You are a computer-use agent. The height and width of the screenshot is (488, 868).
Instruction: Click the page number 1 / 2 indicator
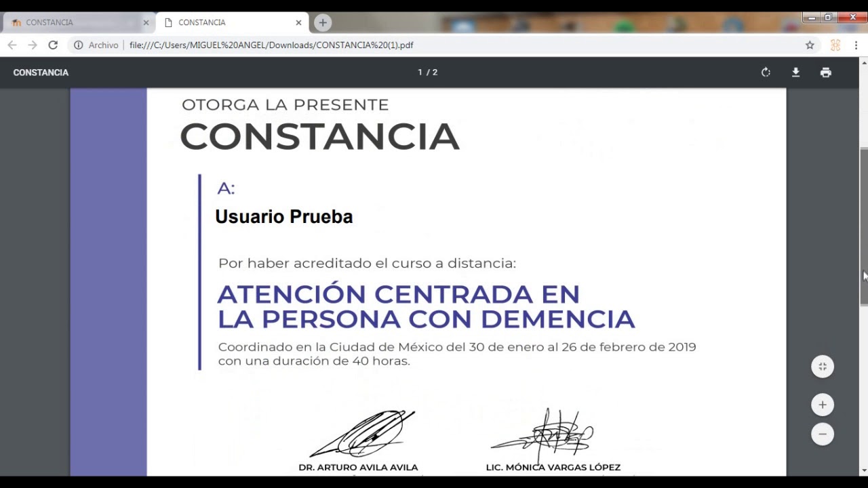(428, 73)
